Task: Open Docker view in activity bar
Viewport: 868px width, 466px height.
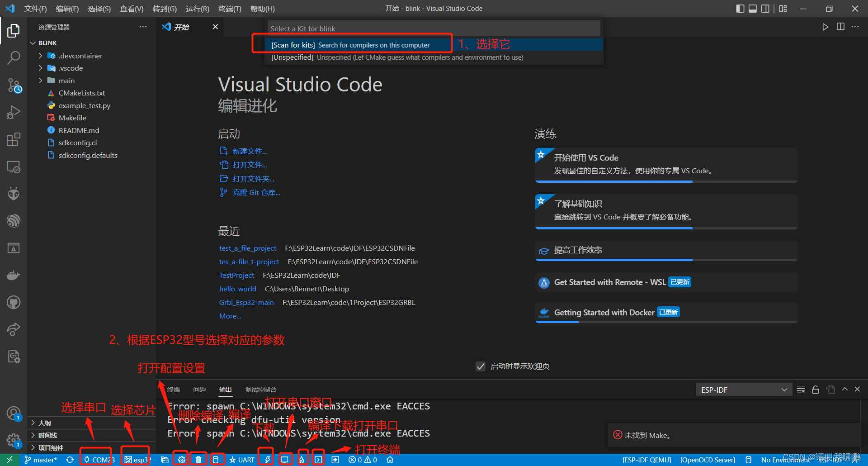Action: tap(14, 275)
